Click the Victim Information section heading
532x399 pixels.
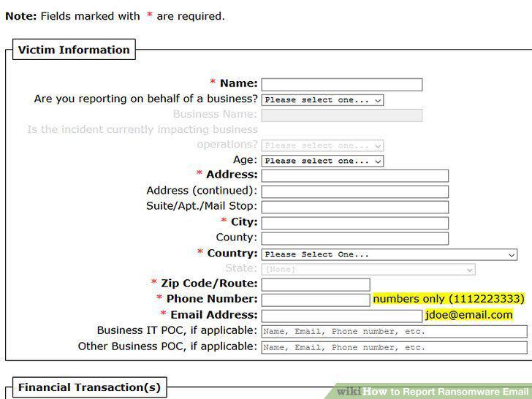click(74, 50)
